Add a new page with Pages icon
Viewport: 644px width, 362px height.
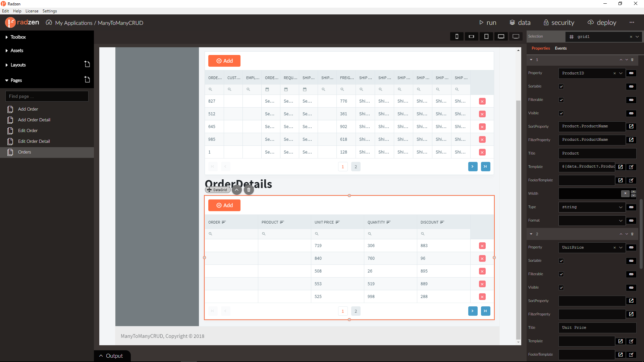tap(87, 80)
